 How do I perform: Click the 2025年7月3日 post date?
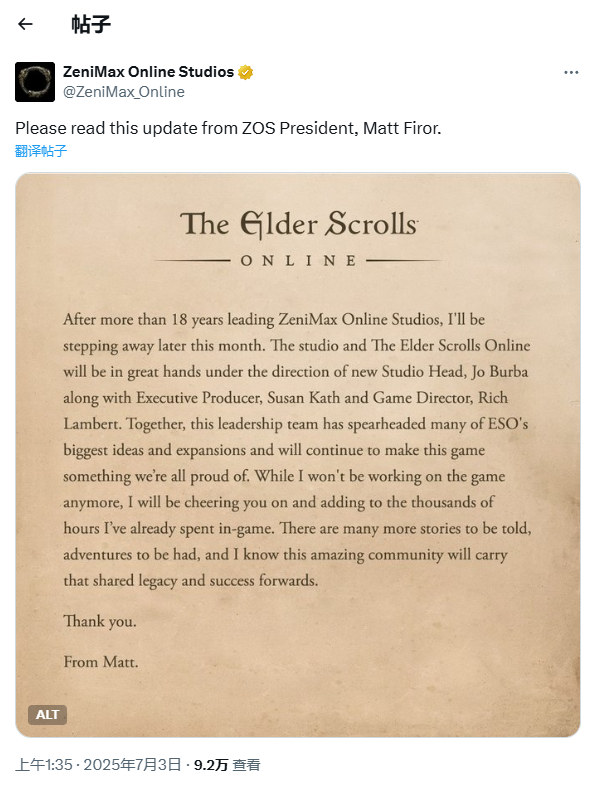coord(132,764)
